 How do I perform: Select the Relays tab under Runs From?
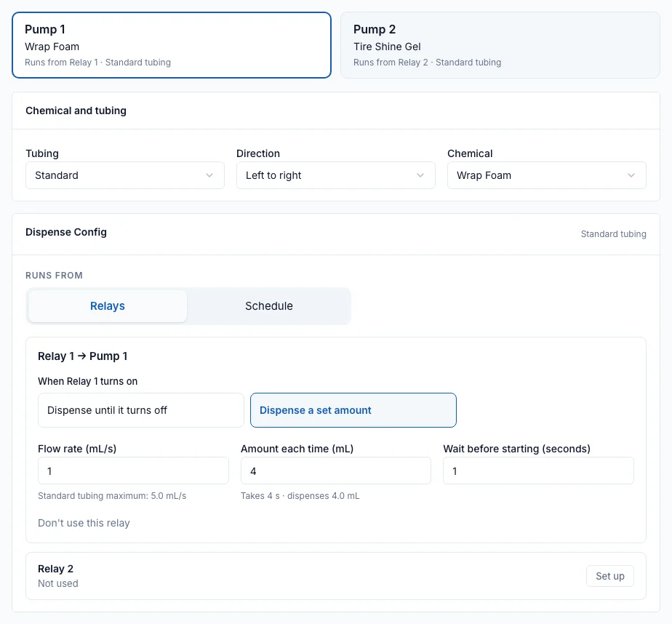click(x=108, y=306)
